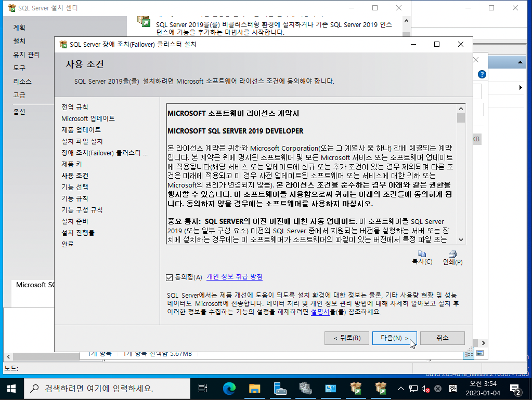Click 제품 업데이트 step in wizard list
532x400 pixels.
click(x=81, y=130)
